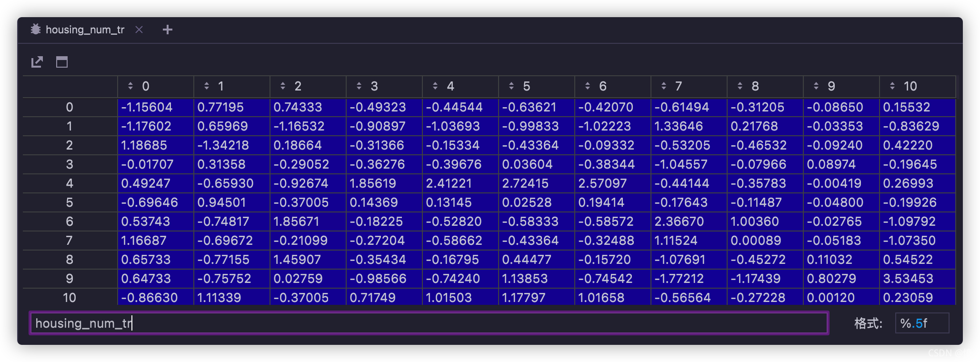The image size is (980, 362).
Task: Click the bug icon on housing_num_tr tab
Action: 36,30
